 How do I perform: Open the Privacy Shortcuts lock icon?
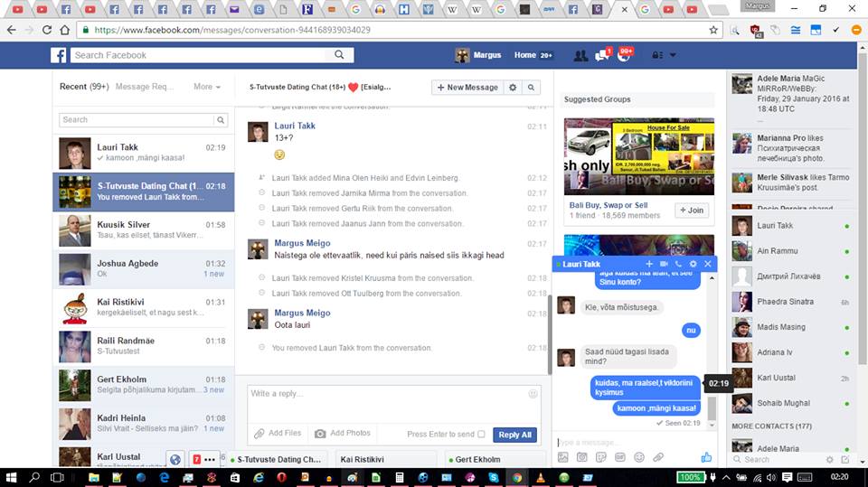click(x=657, y=55)
